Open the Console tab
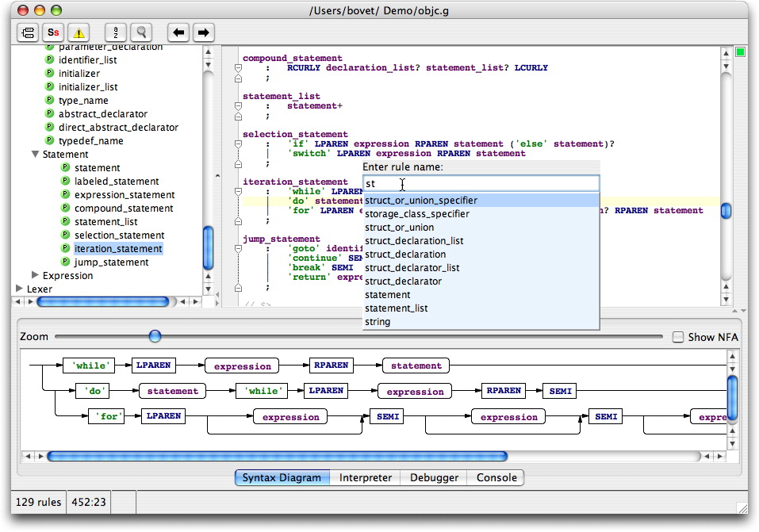Image resolution: width=759 pixels, height=532 pixels. pyautogui.click(x=496, y=478)
